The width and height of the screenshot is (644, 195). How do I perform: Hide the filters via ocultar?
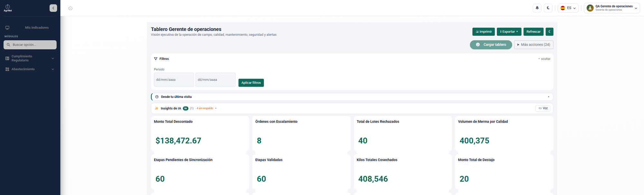[545, 59]
